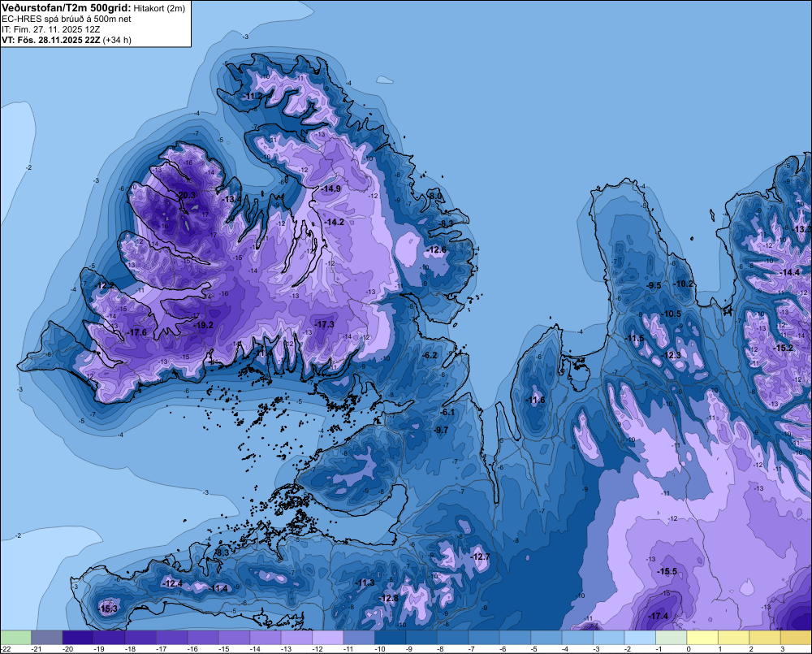Click the legend scale label 0

click(689, 649)
